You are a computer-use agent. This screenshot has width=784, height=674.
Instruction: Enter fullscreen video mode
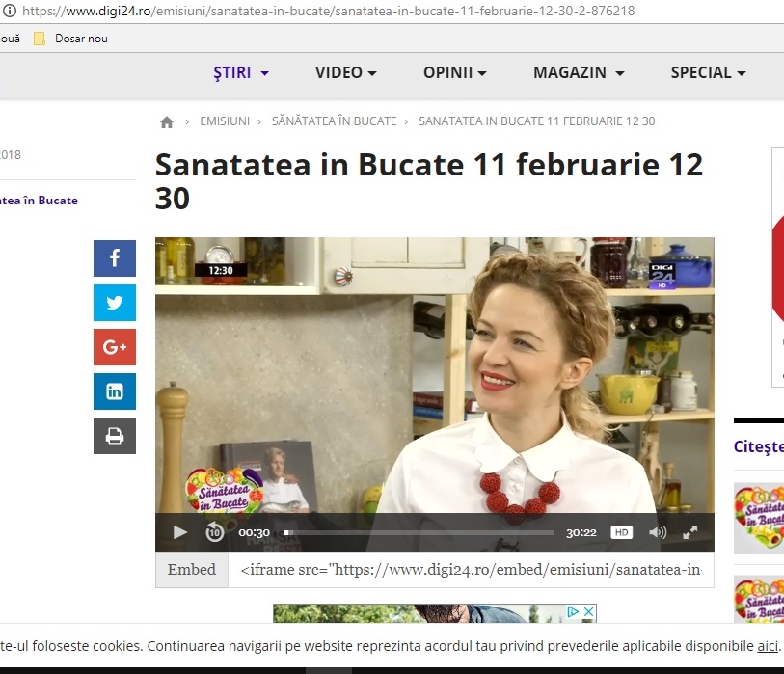pos(690,532)
